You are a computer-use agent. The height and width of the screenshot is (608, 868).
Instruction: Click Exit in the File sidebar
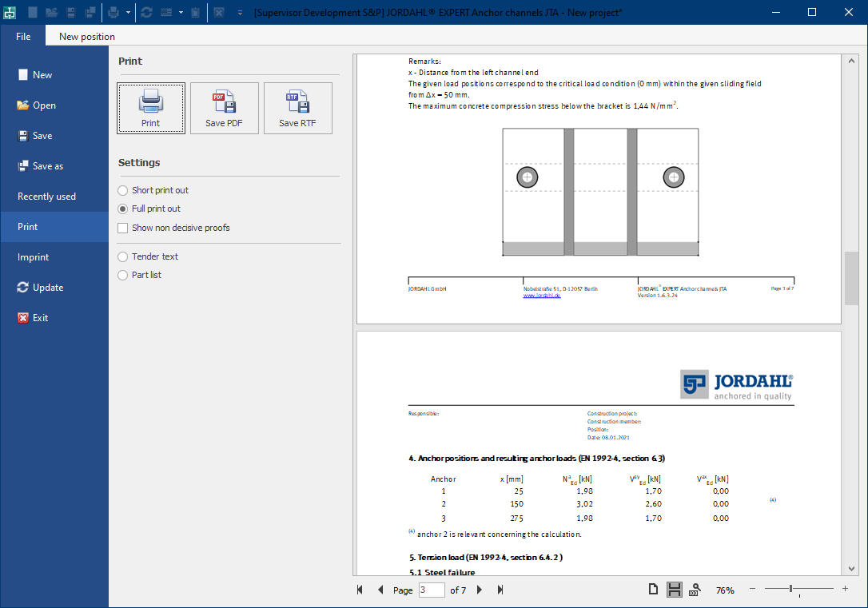[x=54, y=318]
